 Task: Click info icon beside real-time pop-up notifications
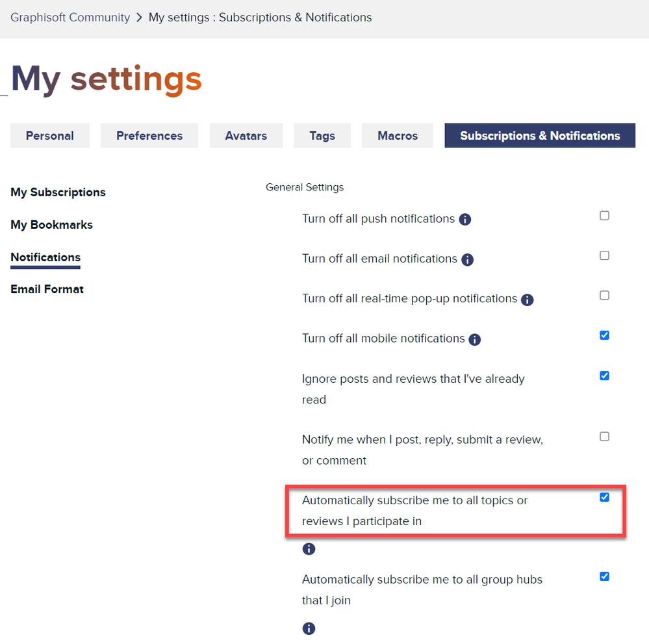527,300
